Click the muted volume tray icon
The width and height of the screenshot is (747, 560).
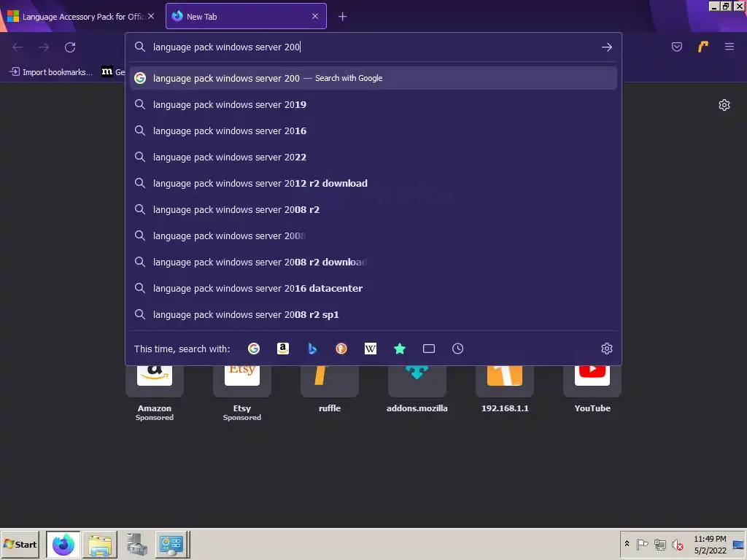click(x=677, y=544)
